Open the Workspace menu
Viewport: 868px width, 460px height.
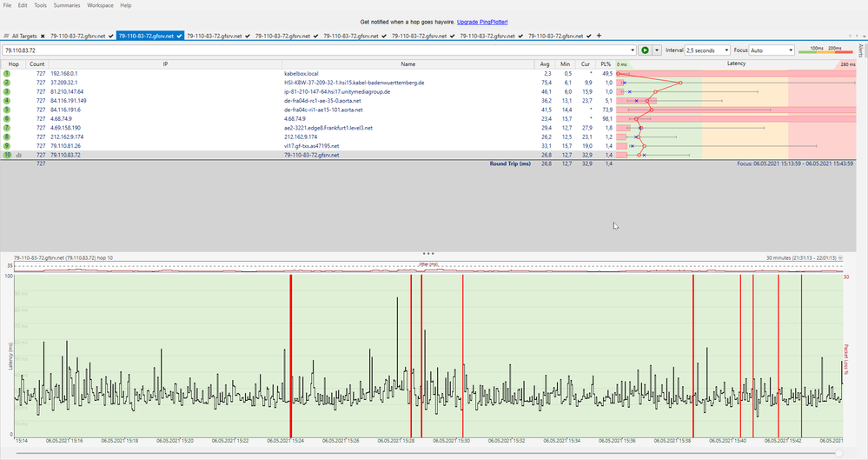(100, 5)
